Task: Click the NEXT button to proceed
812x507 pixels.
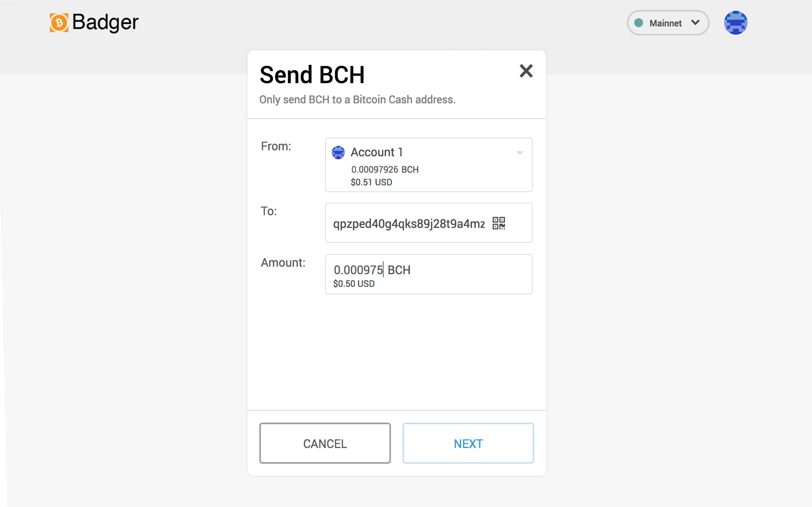Action: pyautogui.click(x=468, y=443)
